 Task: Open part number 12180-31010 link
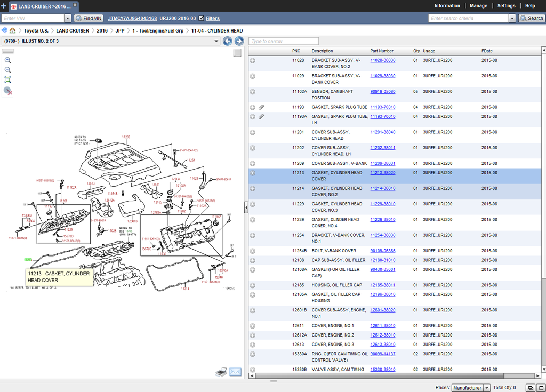pos(383,260)
